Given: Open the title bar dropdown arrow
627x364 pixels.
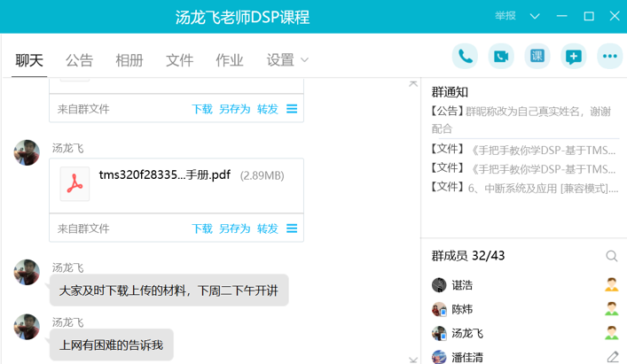Looking at the screenshot, I should point(535,16).
